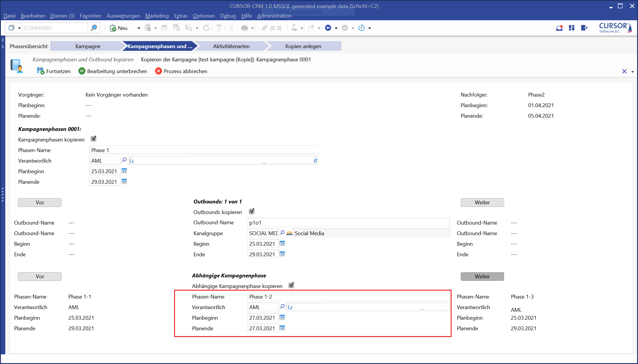Screen dimensions: 638x364
Task: Click into the Outbound-Name field p1o1
Action: point(348,223)
